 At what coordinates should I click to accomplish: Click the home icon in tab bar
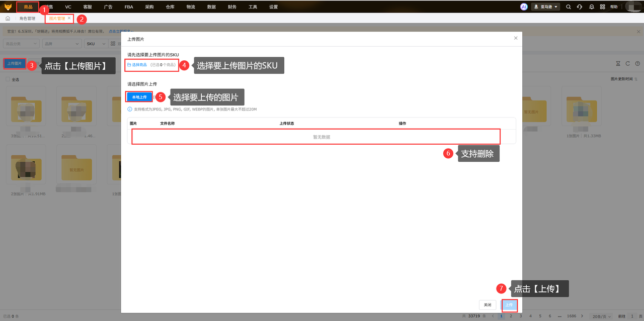(x=8, y=19)
